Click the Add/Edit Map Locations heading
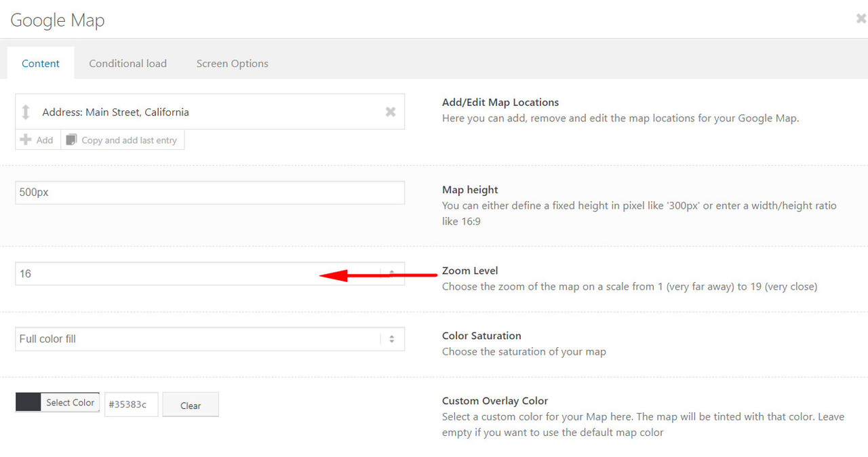This screenshot has width=868, height=457. (x=500, y=102)
